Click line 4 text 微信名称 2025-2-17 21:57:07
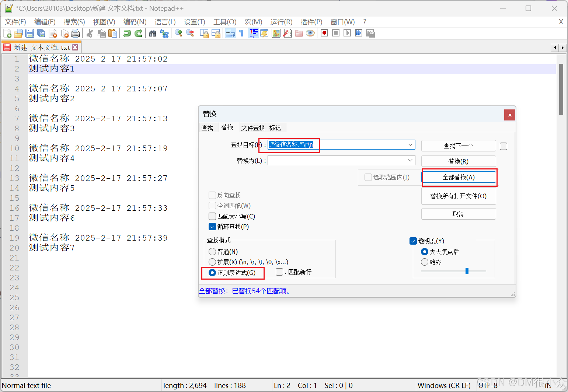The height and width of the screenshot is (392, 568). (98, 88)
